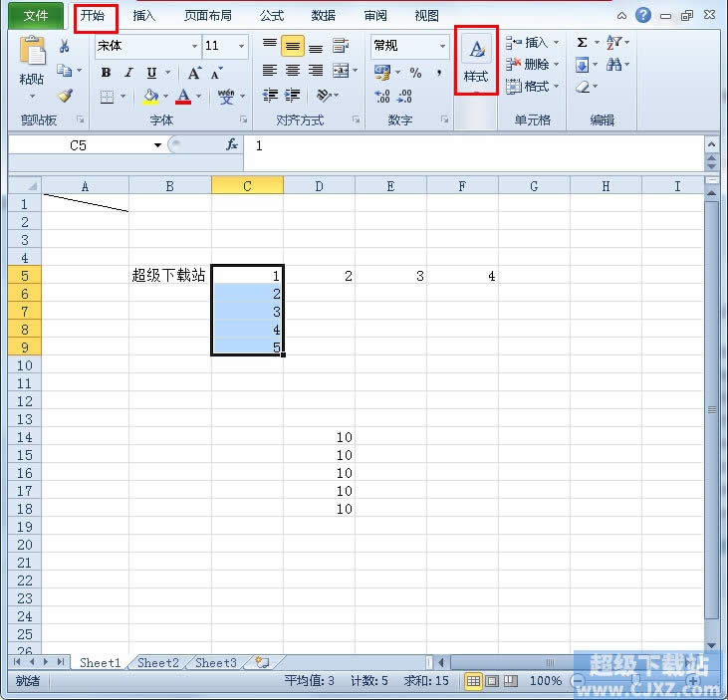Screen dimensions: 728x700
Task: Open the 字体 dialog launcher
Action: point(243,119)
